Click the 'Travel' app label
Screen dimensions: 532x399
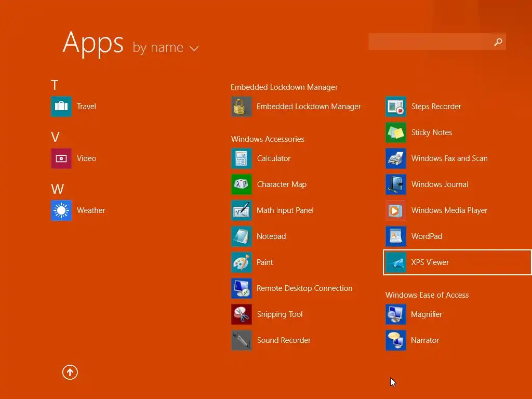[x=86, y=106]
